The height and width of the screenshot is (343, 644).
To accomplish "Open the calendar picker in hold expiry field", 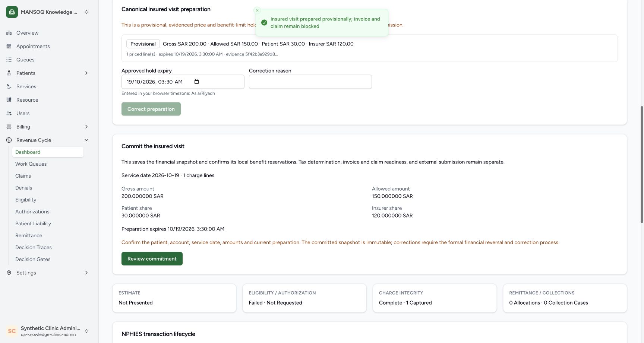I will pyautogui.click(x=197, y=82).
